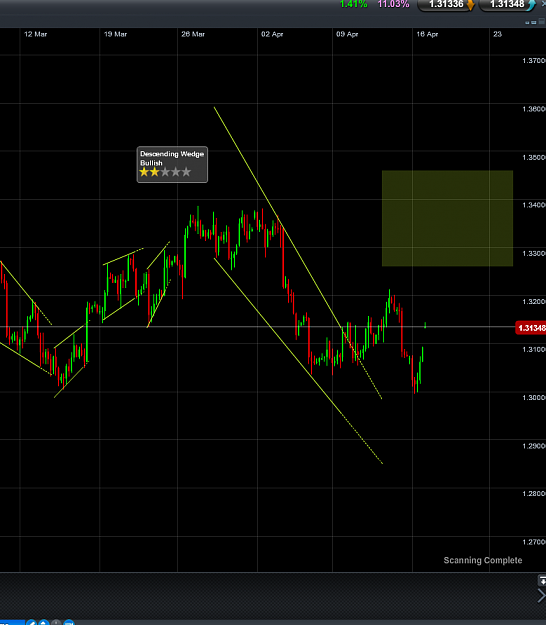Click the "Scanning Complete" status text
The height and width of the screenshot is (625, 546).
click(483, 560)
